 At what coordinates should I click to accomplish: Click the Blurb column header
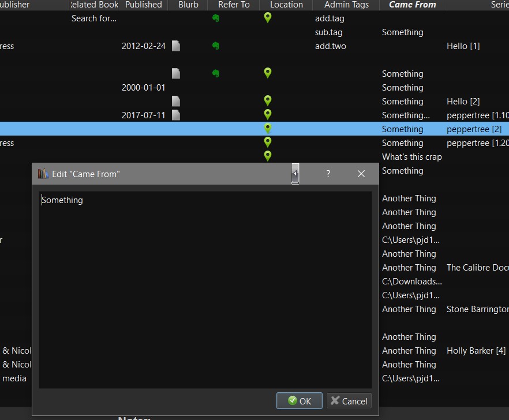(188, 5)
